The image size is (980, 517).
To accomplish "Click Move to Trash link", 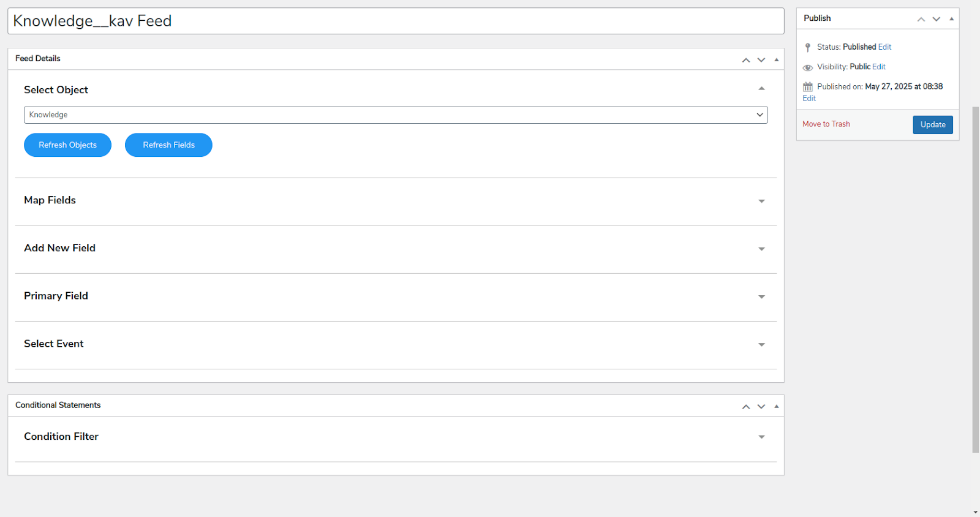I will (826, 124).
